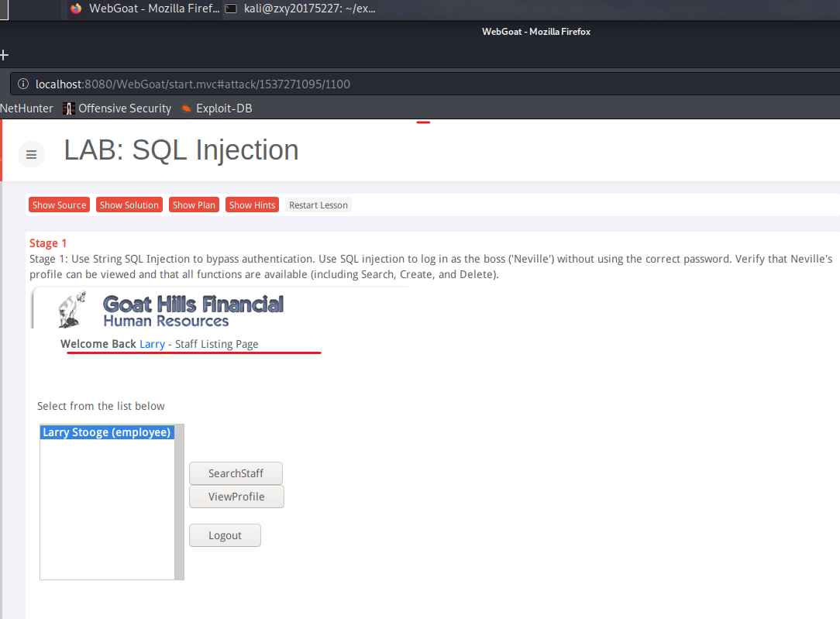
Task: Open a new tab with the plus button
Action: 5,54
